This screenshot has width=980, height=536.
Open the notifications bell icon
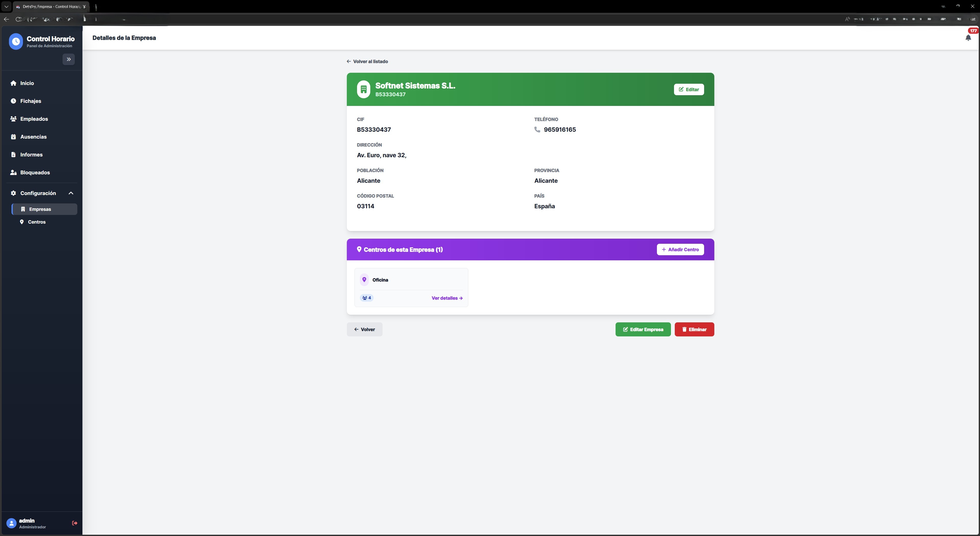pyautogui.click(x=968, y=37)
